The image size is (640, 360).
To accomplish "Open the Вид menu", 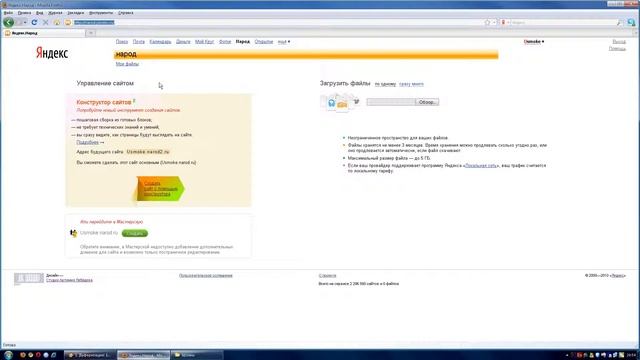I will pyautogui.click(x=40, y=13).
